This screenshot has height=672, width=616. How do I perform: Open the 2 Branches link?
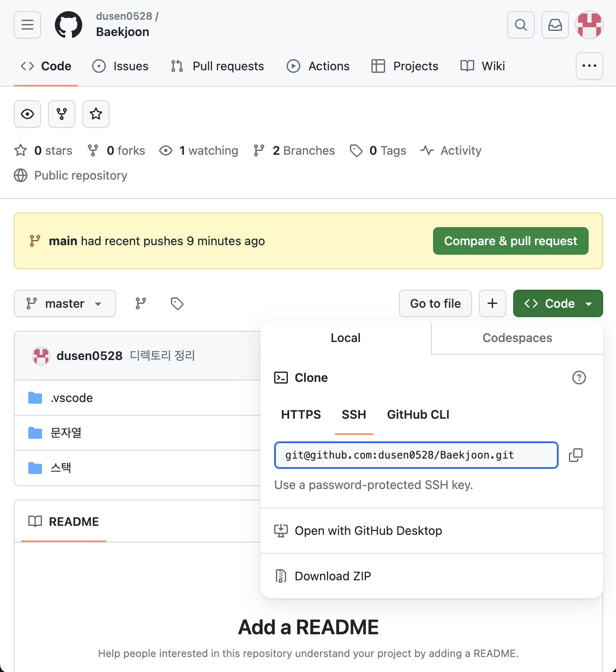[x=294, y=150]
